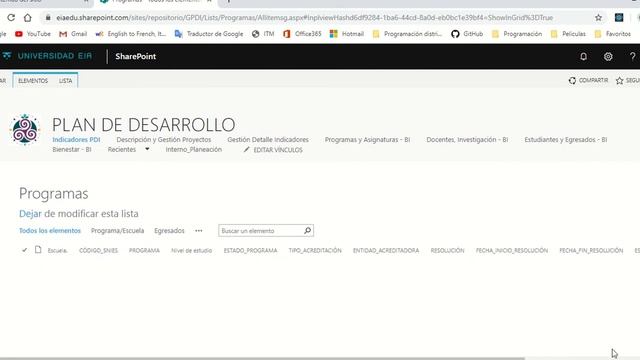Open the browser extension icon in toolbar
Viewport: 640px width, 360px height.
[619, 18]
